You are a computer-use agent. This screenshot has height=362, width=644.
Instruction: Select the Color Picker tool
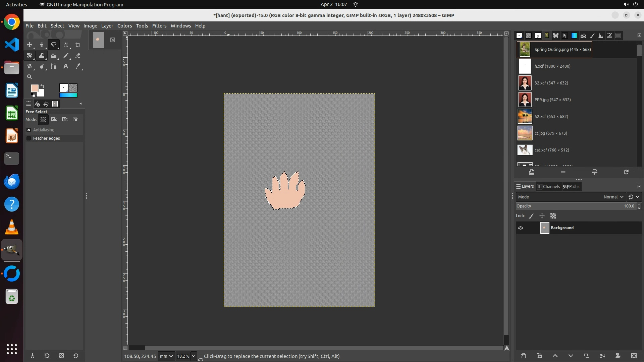78,66
